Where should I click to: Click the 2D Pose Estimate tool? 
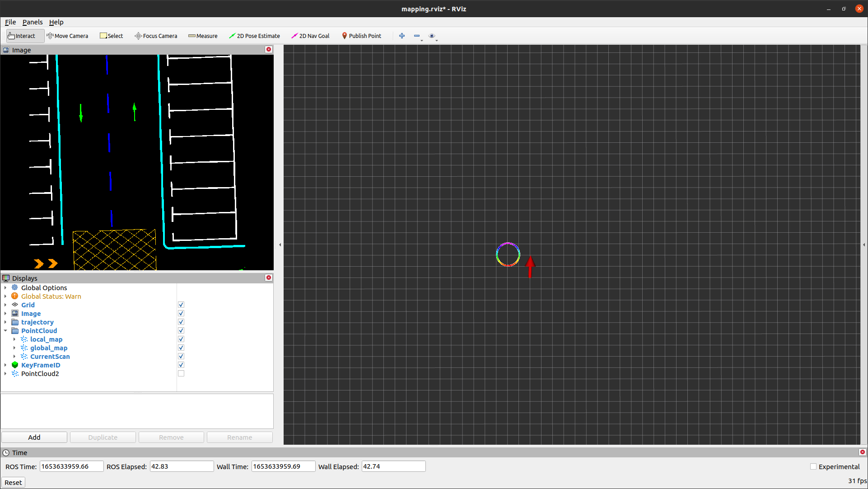pyautogui.click(x=255, y=36)
